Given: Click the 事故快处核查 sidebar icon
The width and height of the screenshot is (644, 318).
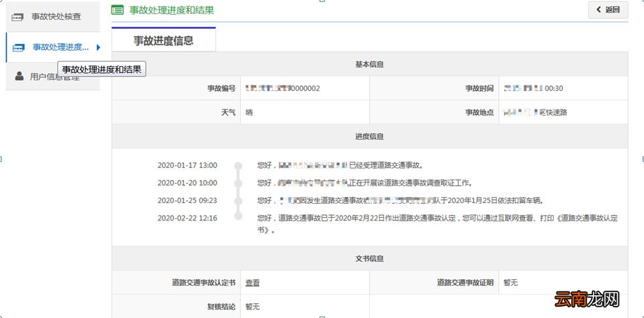Looking at the screenshot, I should point(17,17).
